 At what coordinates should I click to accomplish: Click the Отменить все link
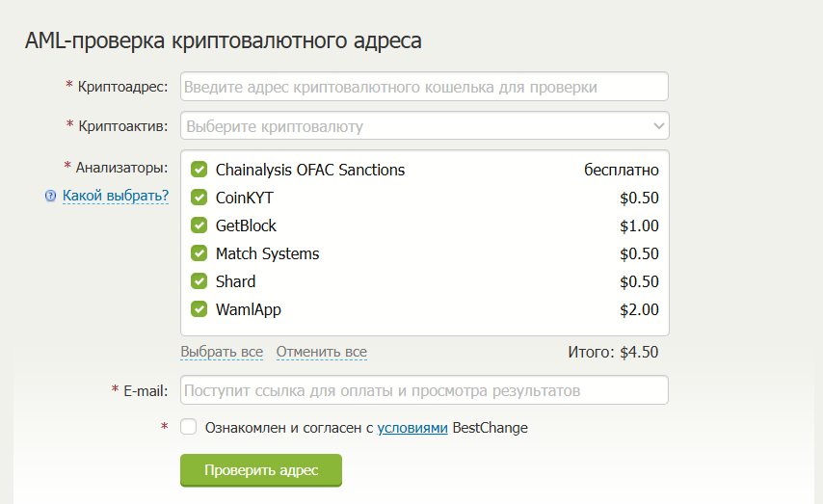321,352
